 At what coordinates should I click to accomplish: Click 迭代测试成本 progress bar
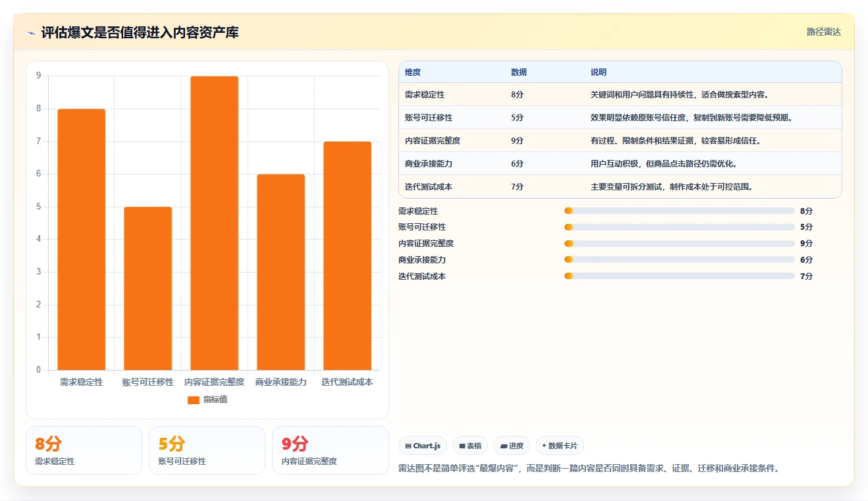[x=679, y=277]
